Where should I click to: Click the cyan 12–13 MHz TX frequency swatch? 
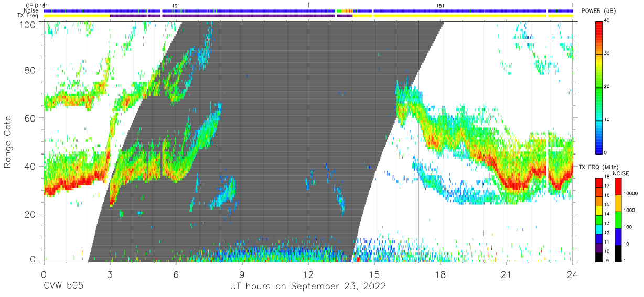(x=599, y=229)
